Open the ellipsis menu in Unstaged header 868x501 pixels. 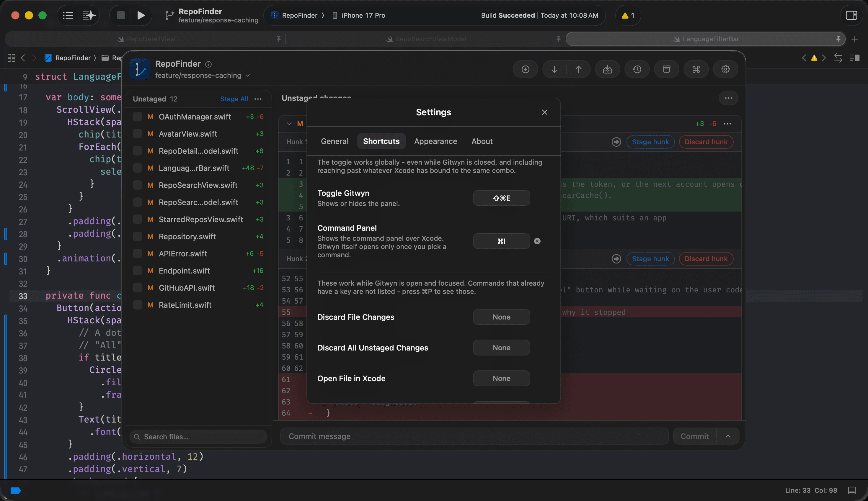coord(258,99)
